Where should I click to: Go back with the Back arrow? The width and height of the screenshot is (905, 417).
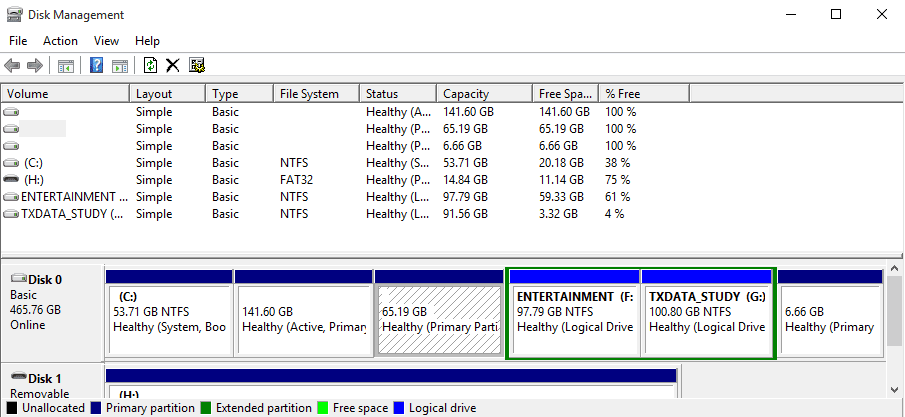12,65
